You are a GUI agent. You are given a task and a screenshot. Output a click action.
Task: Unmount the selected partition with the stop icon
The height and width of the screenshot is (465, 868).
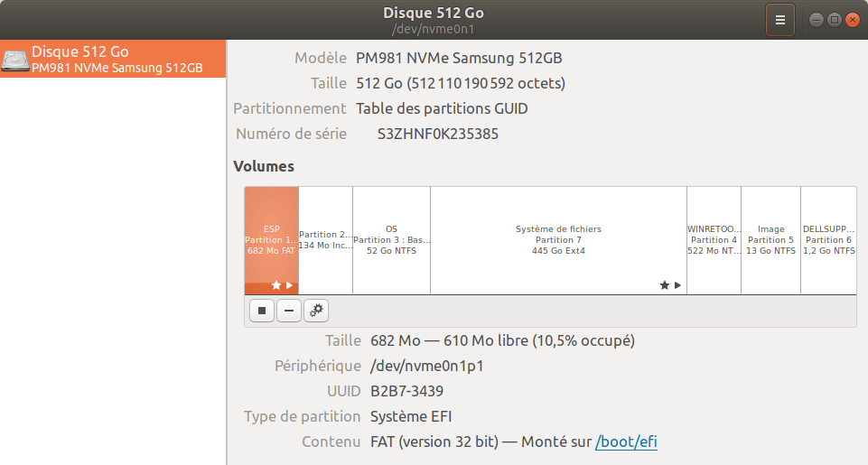(262, 311)
